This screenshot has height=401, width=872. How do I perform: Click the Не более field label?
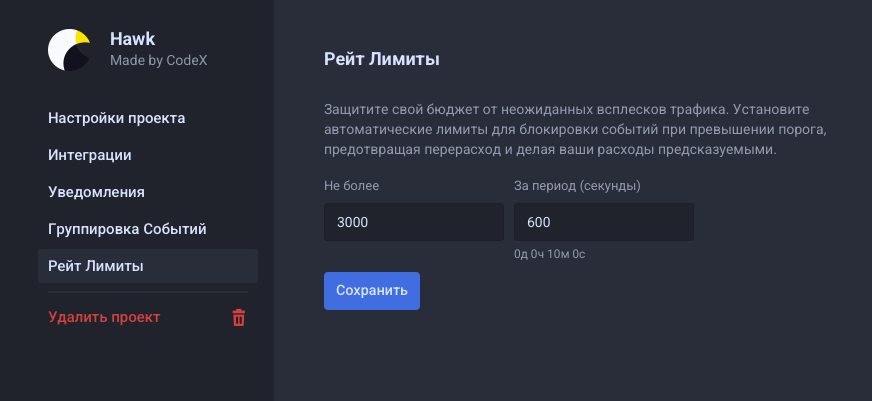[x=351, y=186]
